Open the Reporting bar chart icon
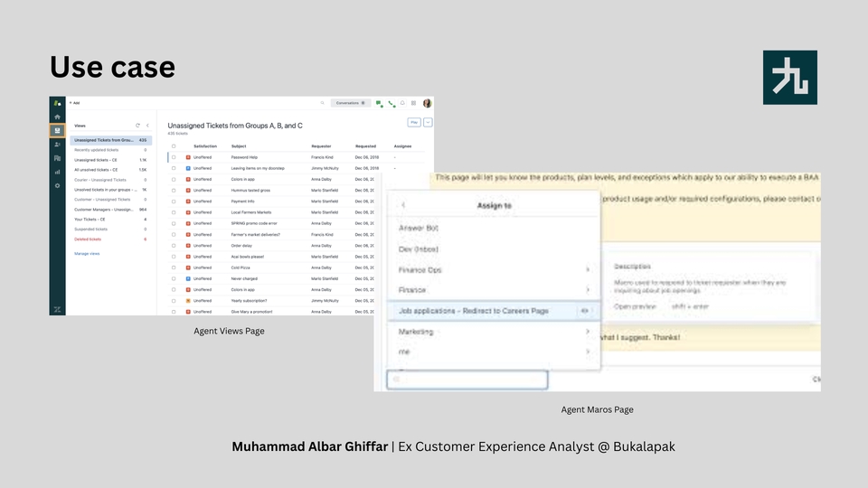Viewport: 868px width, 488px height. pos(57,171)
